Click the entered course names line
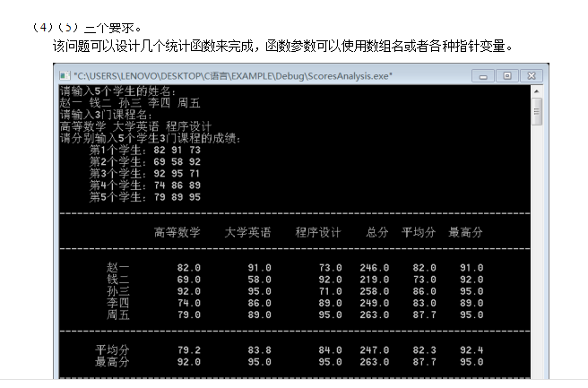The image size is (588, 388). click(x=135, y=126)
